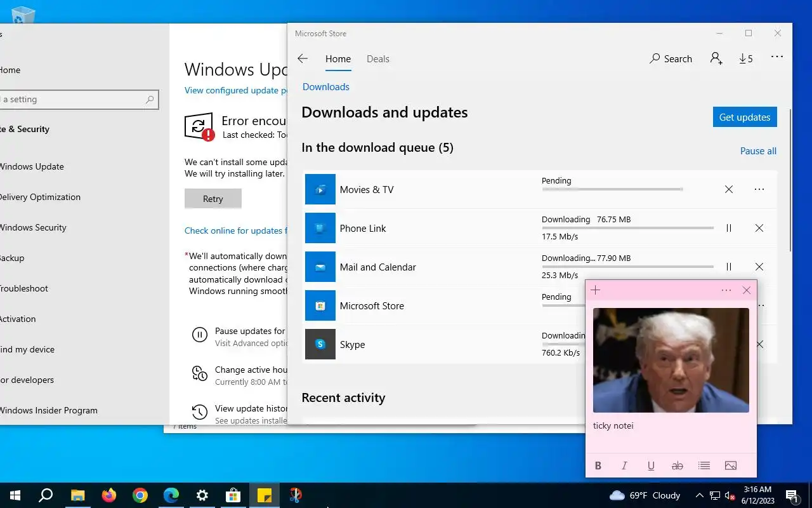Show hidden system tray icons
This screenshot has height=508, width=812.
click(700, 495)
